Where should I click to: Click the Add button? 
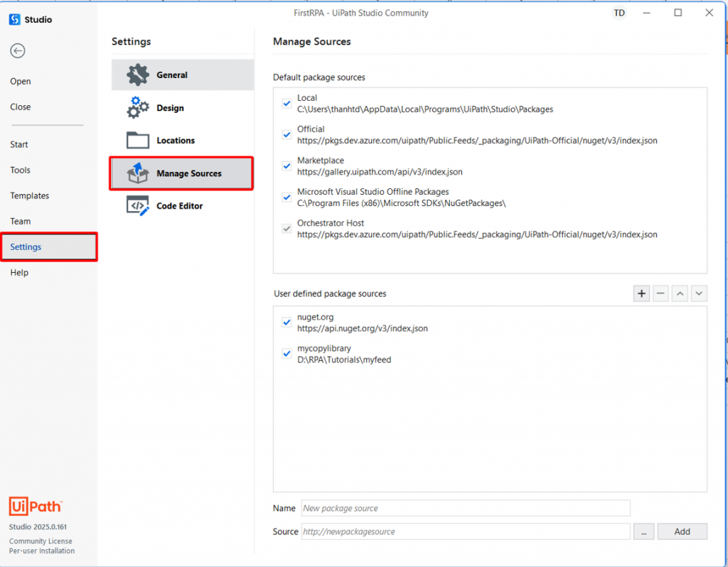682,531
